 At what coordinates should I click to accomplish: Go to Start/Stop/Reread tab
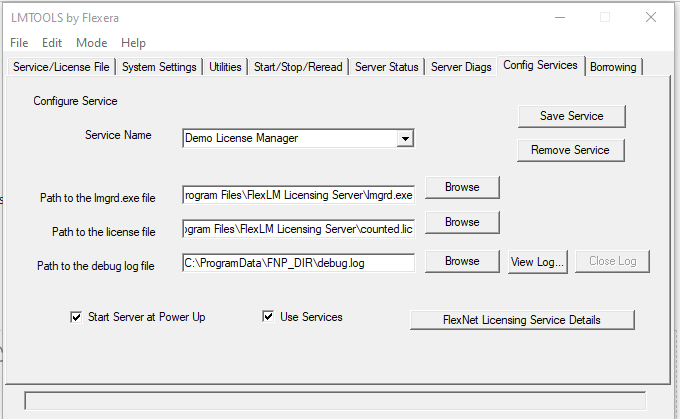click(x=298, y=67)
